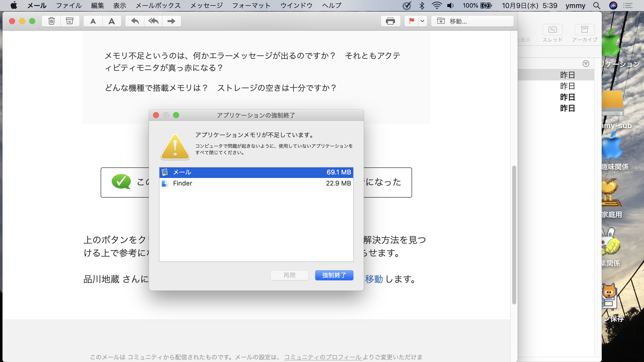
Task: Click the filter icon above the message list
Action: pyautogui.click(x=586, y=64)
